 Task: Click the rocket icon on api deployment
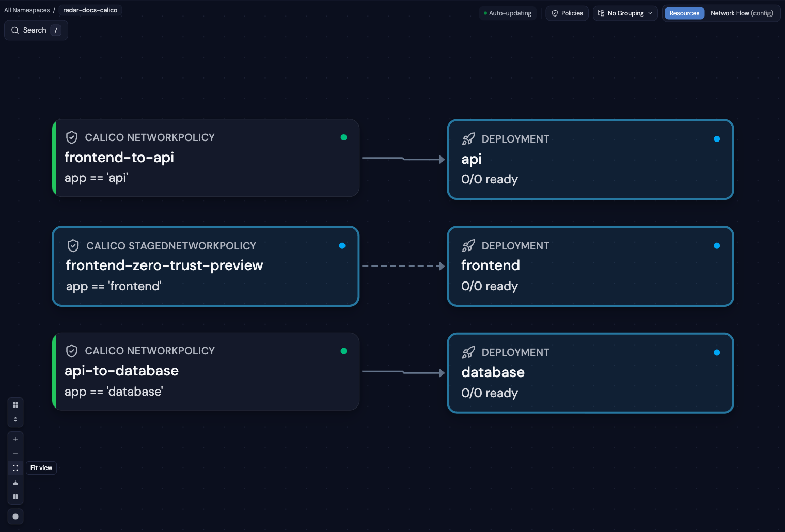tap(468, 139)
